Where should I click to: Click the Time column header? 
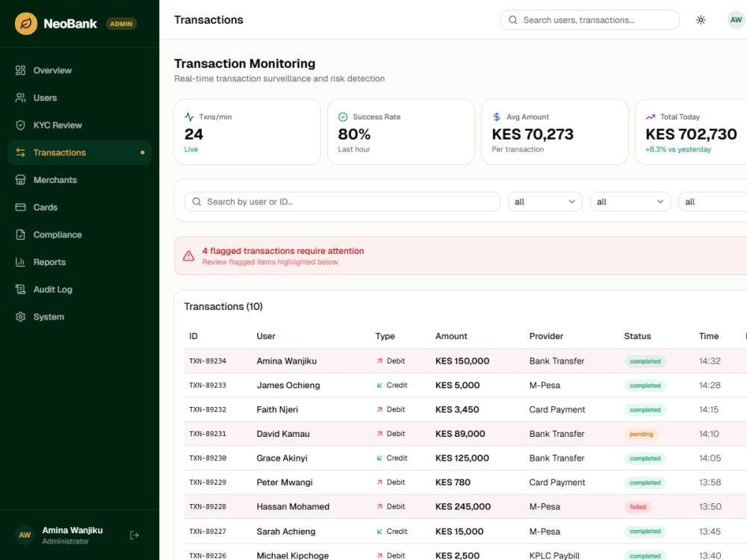click(709, 336)
